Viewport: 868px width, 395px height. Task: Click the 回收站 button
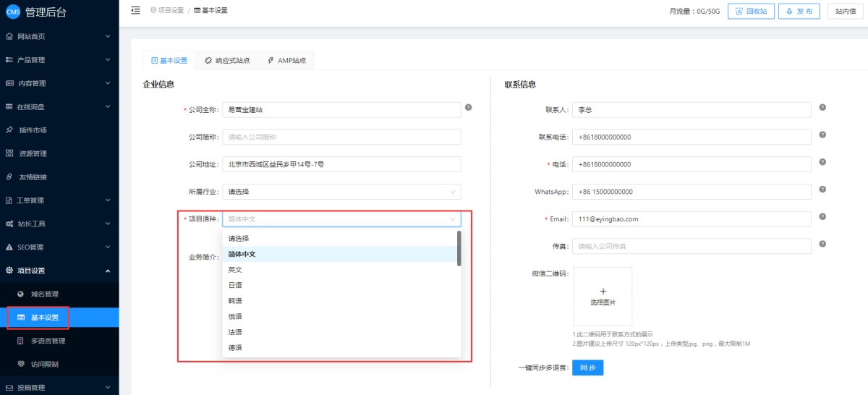[752, 11]
